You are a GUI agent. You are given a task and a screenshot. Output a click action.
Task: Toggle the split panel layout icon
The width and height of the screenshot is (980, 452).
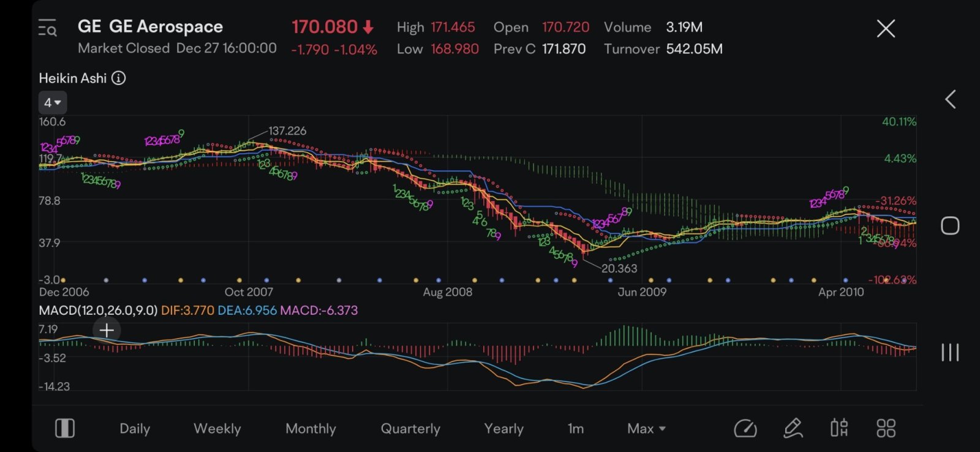65,428
